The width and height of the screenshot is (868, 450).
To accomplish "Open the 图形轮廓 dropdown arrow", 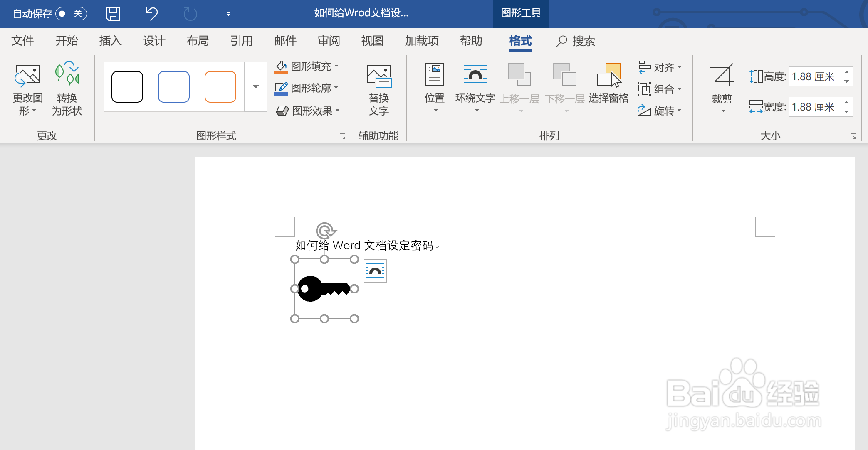I will click(336, 88).
